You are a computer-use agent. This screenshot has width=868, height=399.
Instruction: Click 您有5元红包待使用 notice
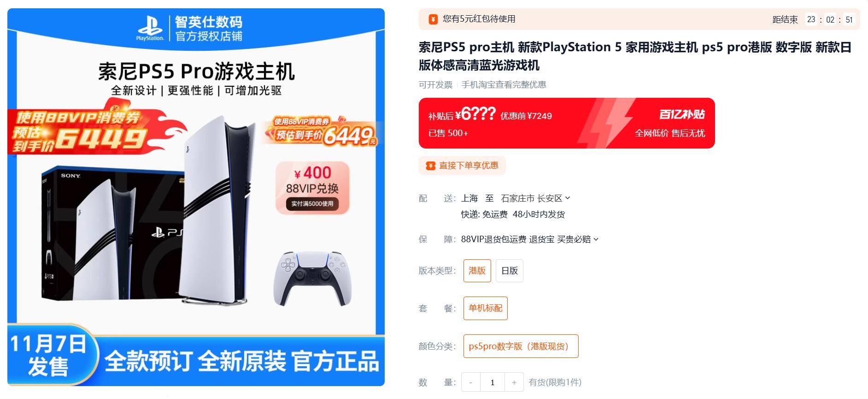(x=479, y=19)
